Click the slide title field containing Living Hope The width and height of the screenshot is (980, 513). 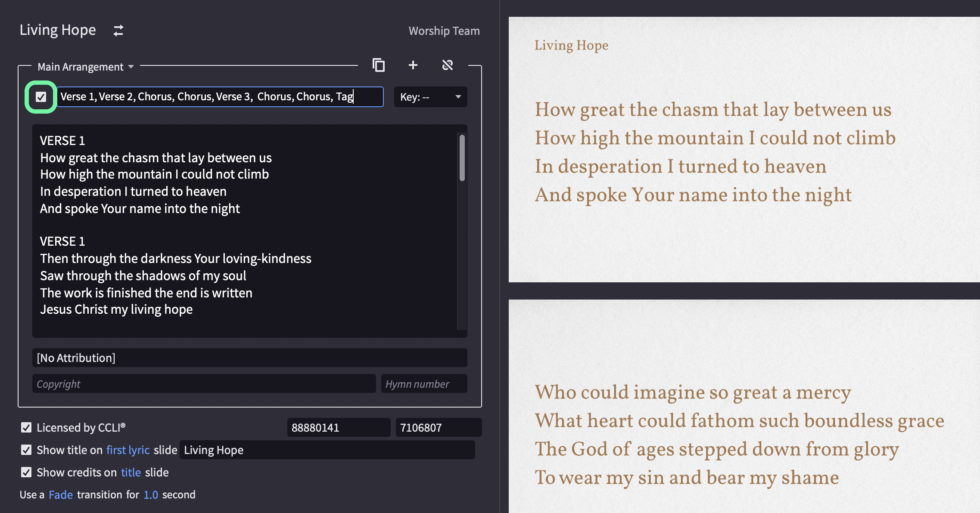click(327, 450)
